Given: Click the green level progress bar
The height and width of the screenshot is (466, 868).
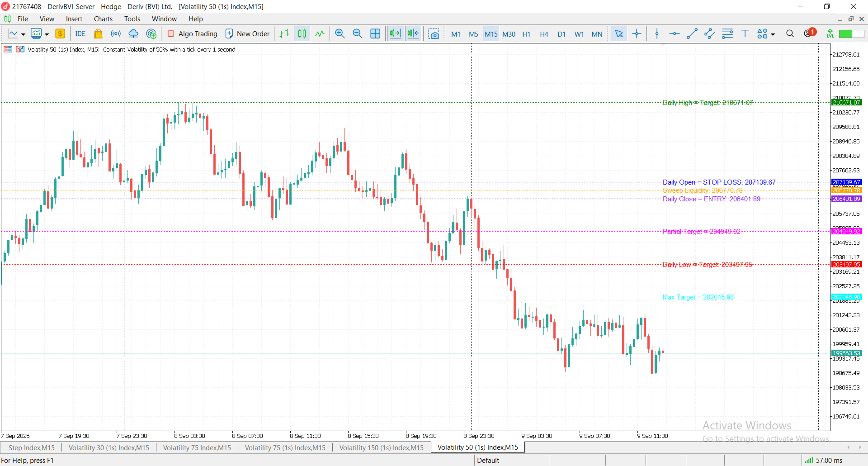Looking at the screenshot, I should 851,34.
